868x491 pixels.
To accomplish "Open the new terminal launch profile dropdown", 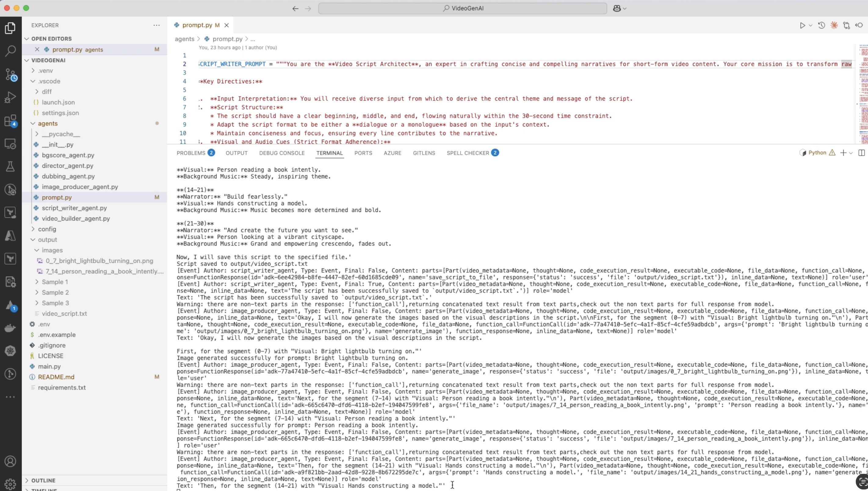I will (x=851, y=153).
